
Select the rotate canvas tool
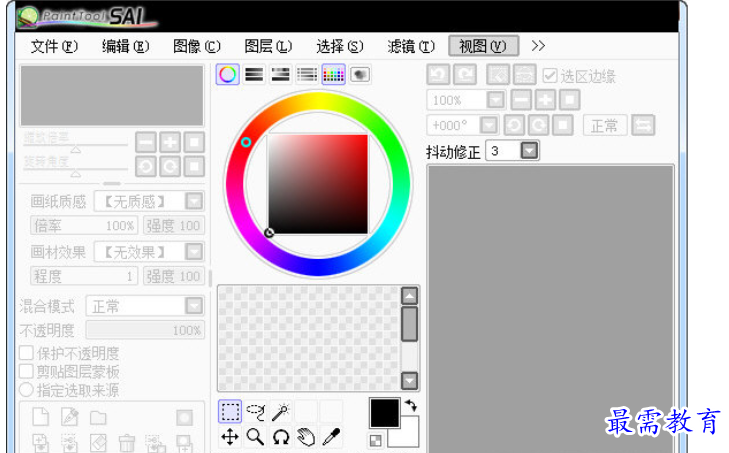[x=281, y=437]
